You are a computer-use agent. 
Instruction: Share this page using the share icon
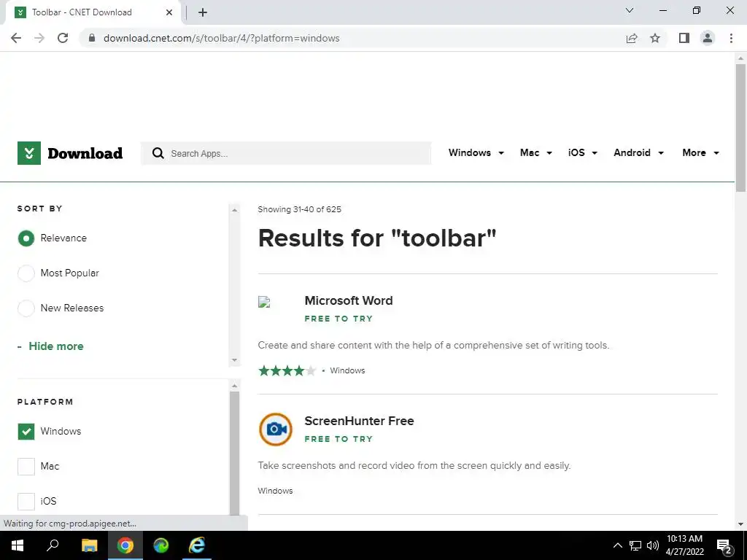632,38
